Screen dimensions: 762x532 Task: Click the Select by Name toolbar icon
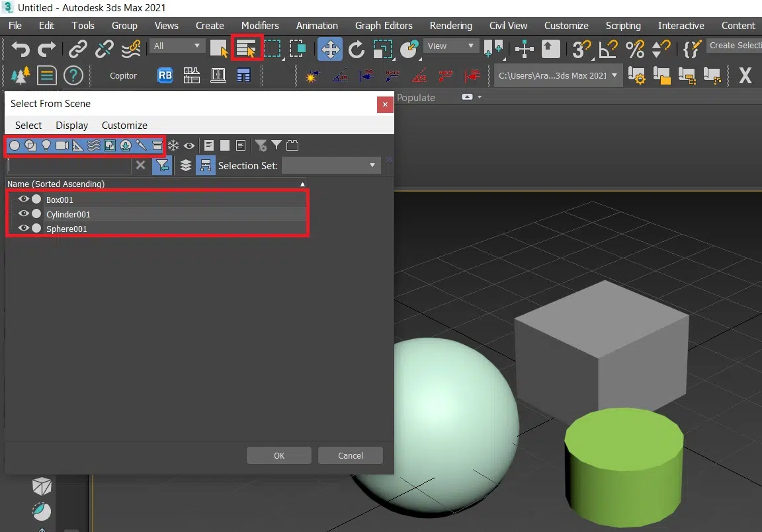[x=247, y=49]
